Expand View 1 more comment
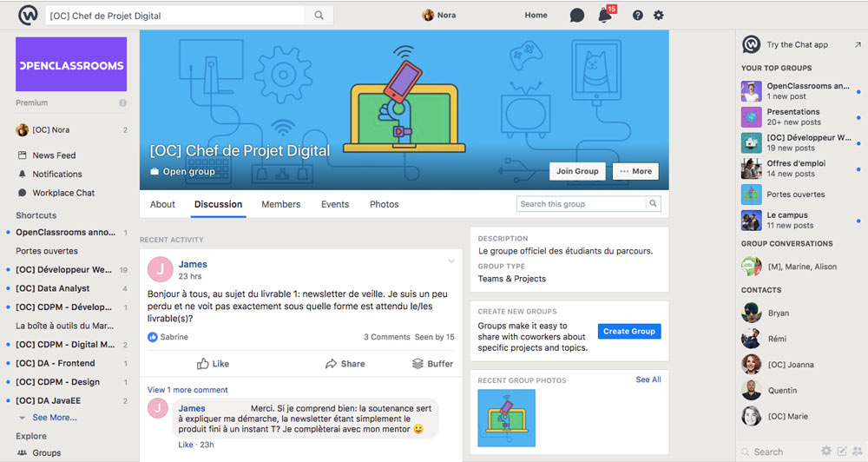 point(187,389)
